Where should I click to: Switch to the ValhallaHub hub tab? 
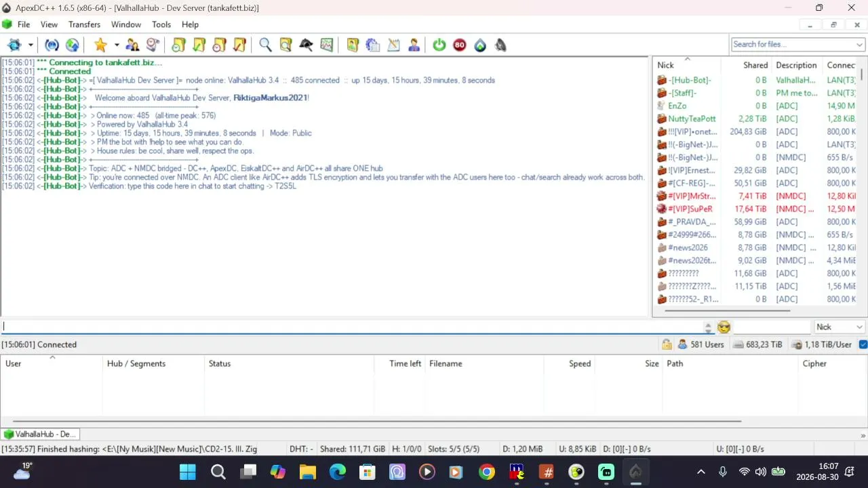(40, 434)
